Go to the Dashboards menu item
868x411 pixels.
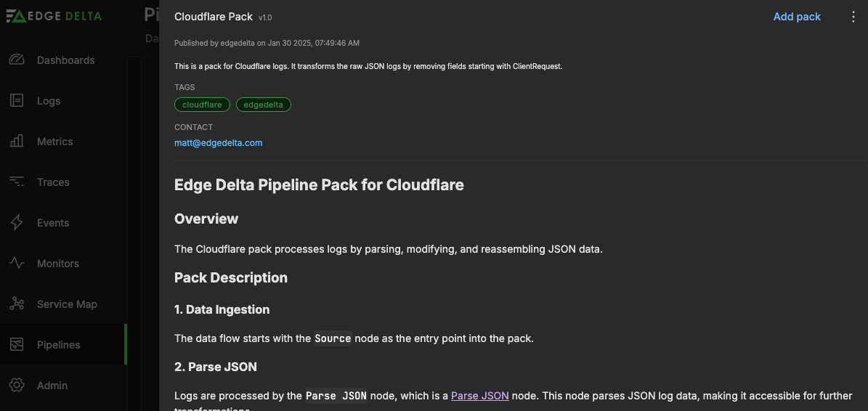65,60
